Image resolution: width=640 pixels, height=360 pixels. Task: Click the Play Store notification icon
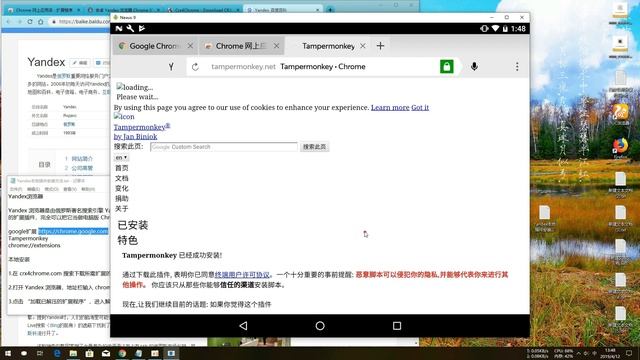142,28
